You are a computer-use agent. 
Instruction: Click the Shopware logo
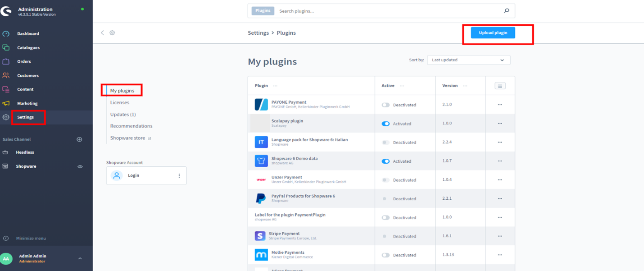pyautogui.click(x=6, y=11)
